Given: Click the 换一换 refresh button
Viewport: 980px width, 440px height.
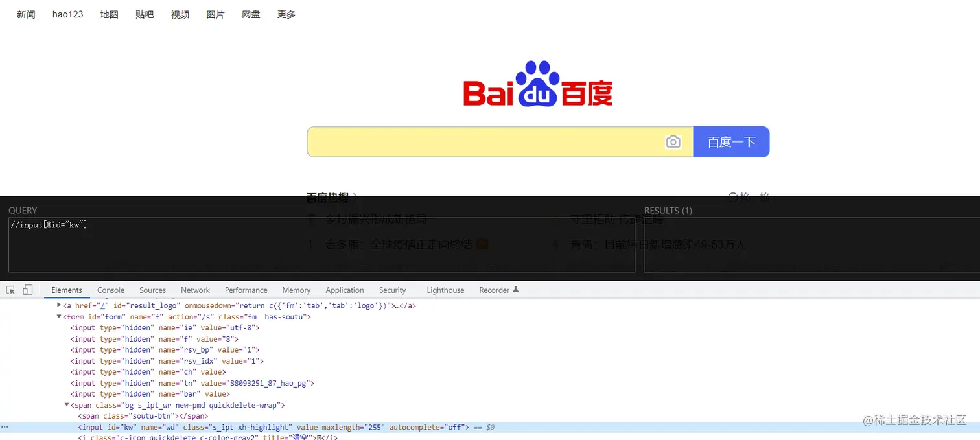Looking at the screenshot, I should pyautogui.click(x=749, y=197).
